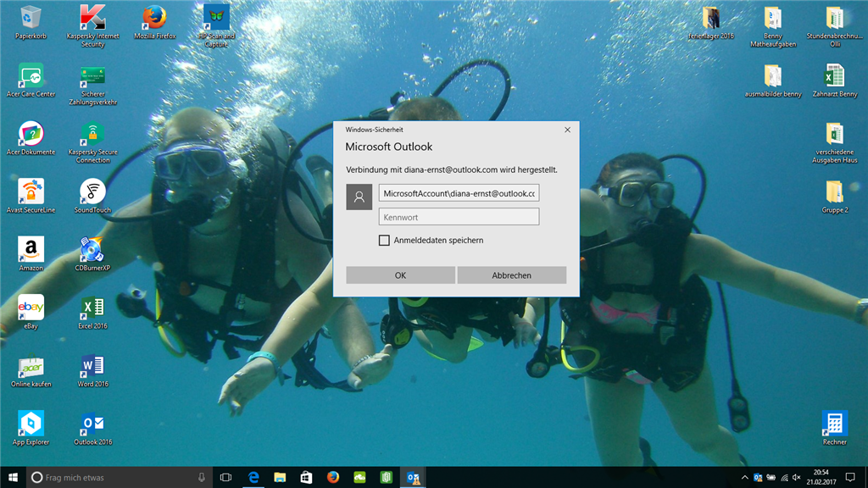Screen dimensions: 868x488
Task: Select the Avast SecureLine shortcut
Action: [31, 197]
